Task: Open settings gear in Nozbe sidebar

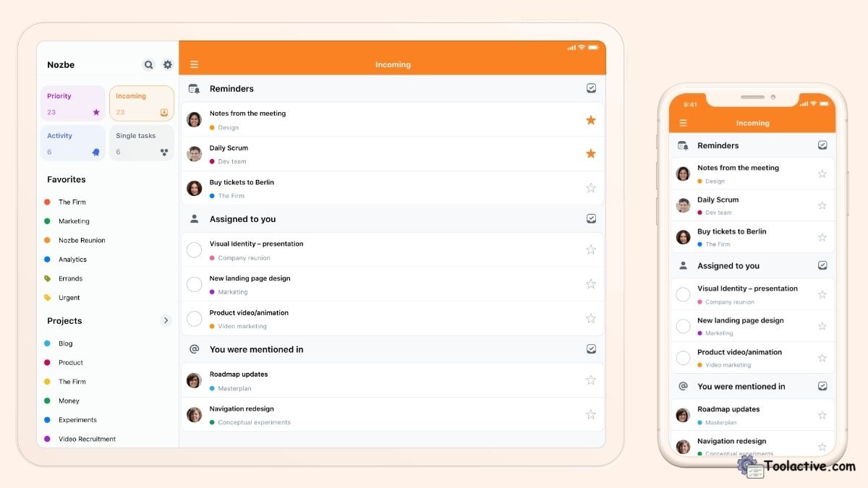Action: (168, 65)
